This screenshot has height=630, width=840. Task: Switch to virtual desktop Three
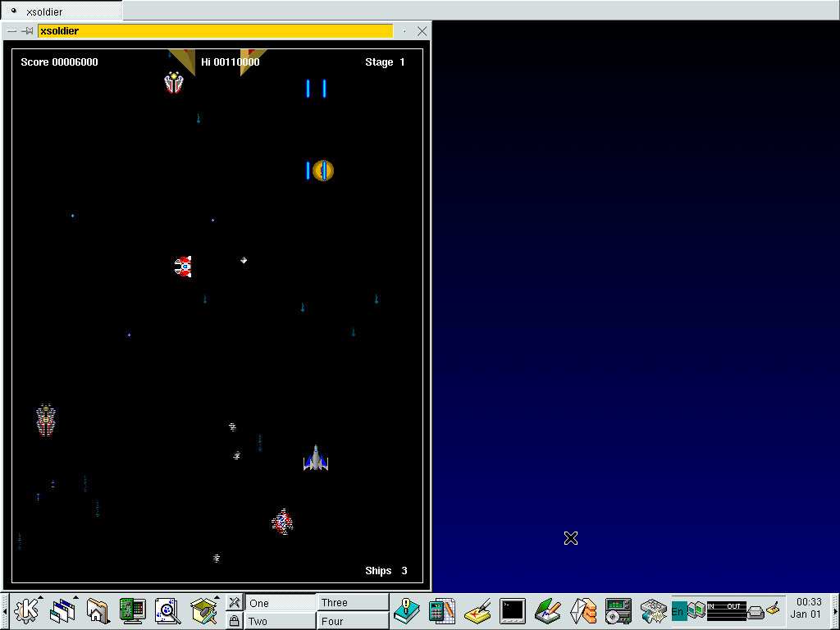(x=353, y=602)
